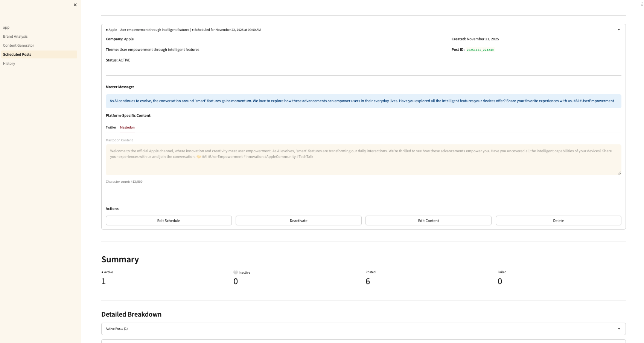Open the app page in sidebar
Screen dimensions: 644x343
[6, 28]
